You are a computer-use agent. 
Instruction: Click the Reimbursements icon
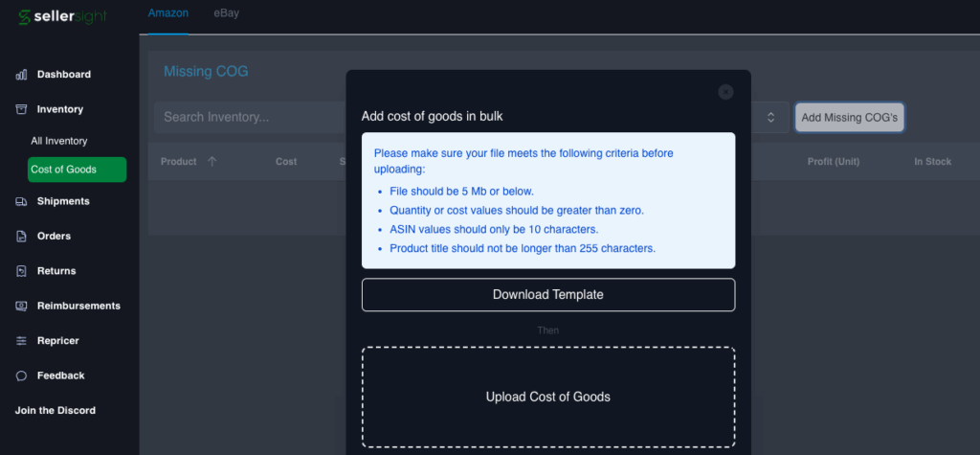pyautogui.click(x=21, y=307)
